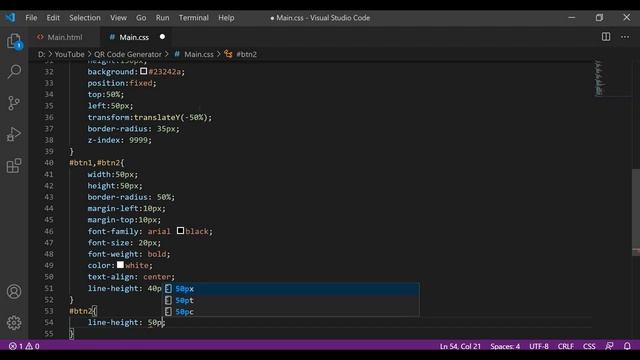This screenshot has width=640, height=360.
Task: Open the Terminal menu
Action: click(x=194, y=18)
